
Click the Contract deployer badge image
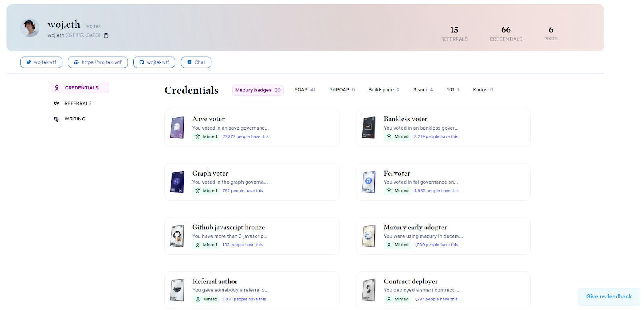(369, 290)
